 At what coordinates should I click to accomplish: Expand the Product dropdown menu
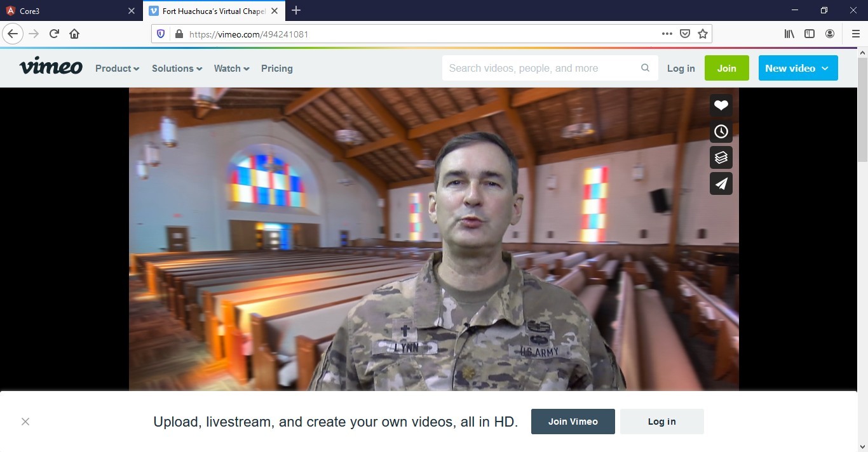coord(117,69)
